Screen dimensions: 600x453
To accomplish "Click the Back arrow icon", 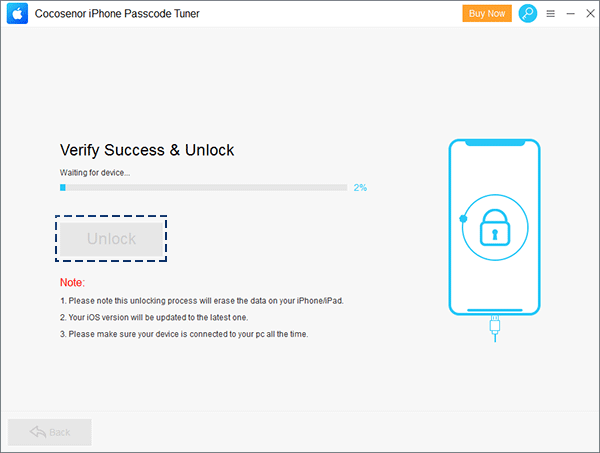I will 38,432.
